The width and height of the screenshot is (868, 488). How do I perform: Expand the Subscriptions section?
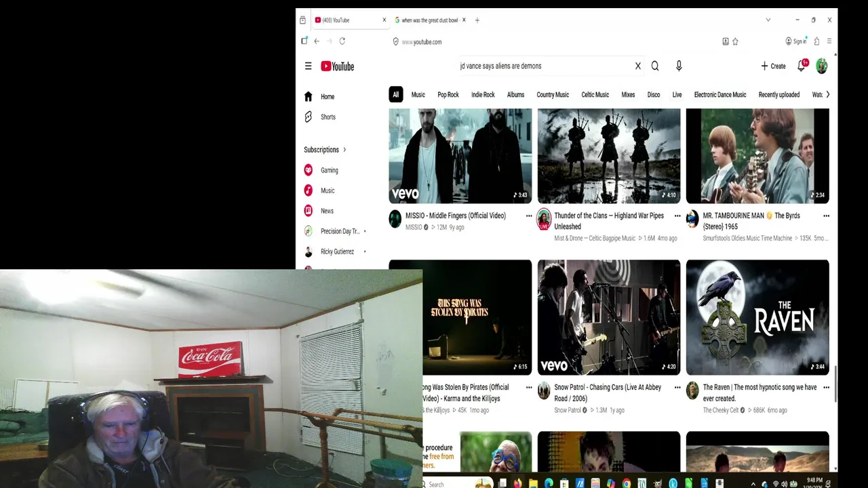[325, 149]
